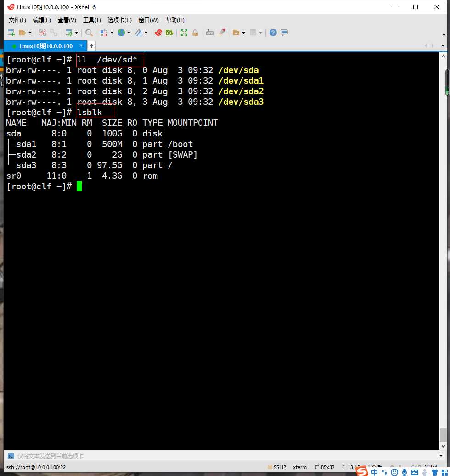
Task: Click the Sogou emoji smiley icon
Action: coord(394,472)
